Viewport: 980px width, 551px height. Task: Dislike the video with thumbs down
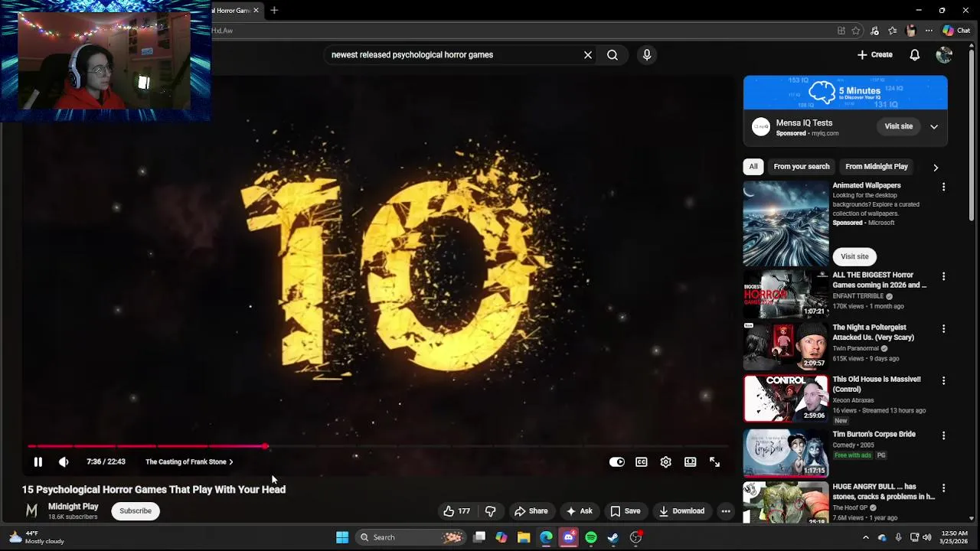pos(491,511)
